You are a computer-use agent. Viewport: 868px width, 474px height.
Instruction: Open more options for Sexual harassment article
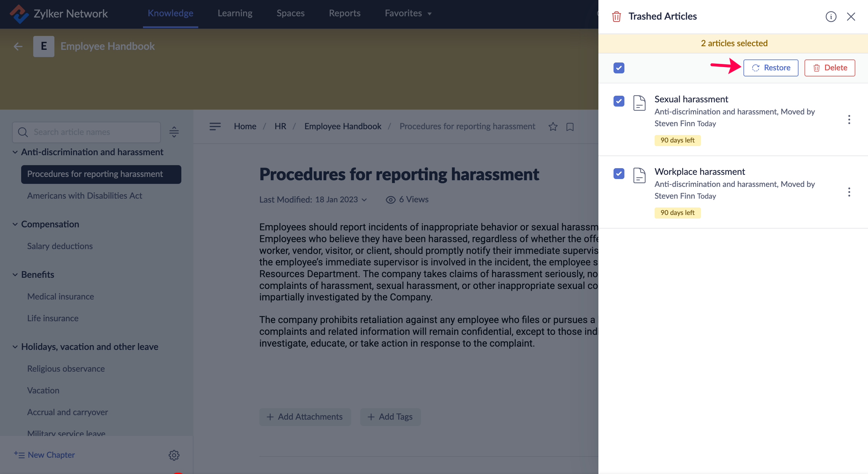(849, 120)
